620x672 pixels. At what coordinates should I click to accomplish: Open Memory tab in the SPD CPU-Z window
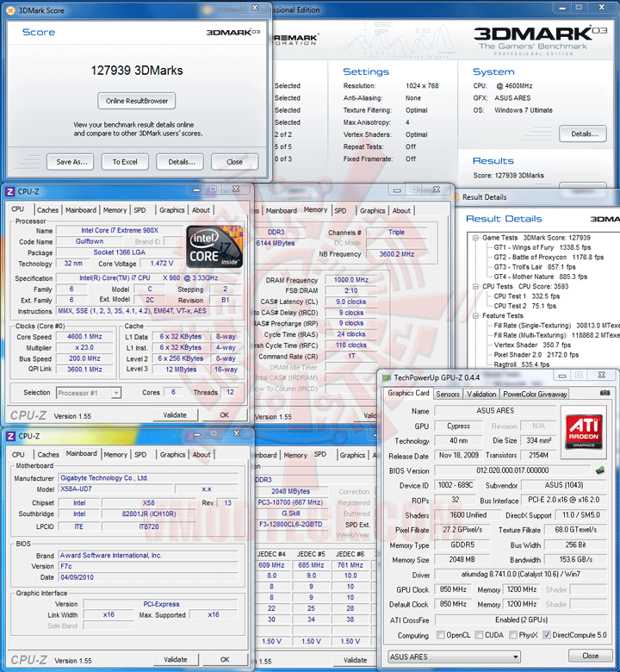[x=295, y=455]
